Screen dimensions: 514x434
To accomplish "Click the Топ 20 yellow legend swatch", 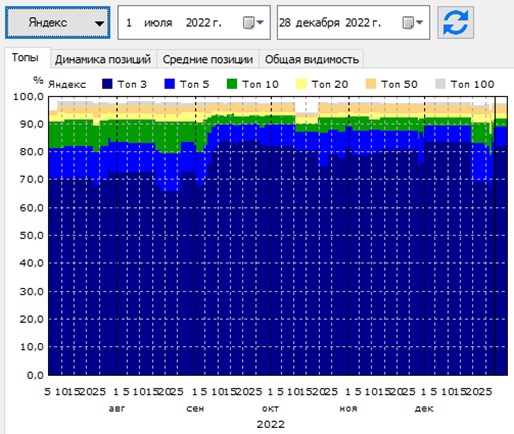I will click(x=301, y=84).
